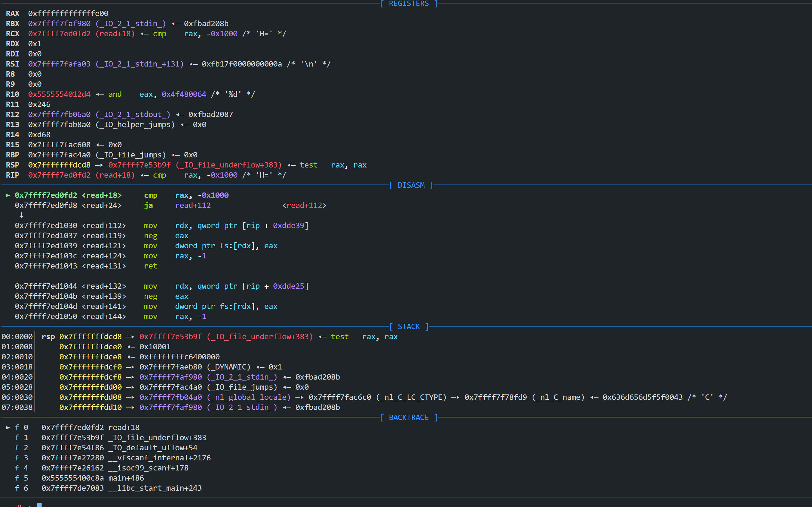Select 0xfbad208b value in RBX row

pyautogui.click(x=206, y=23)
